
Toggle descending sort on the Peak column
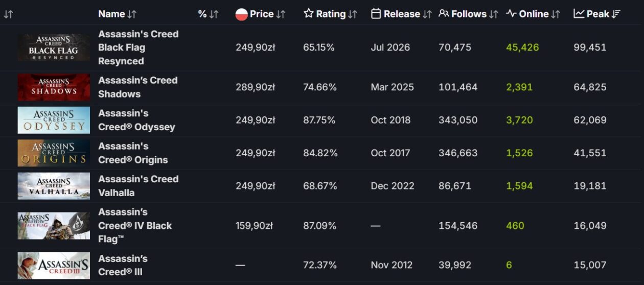(616, 14)
